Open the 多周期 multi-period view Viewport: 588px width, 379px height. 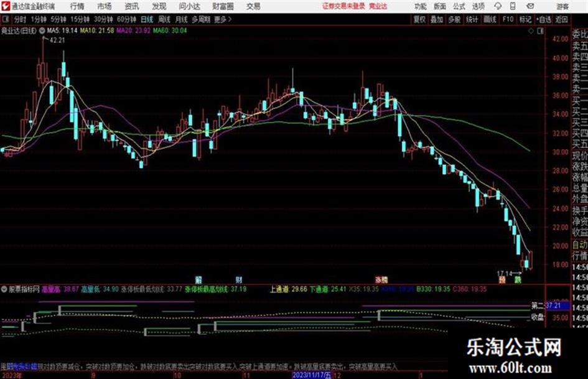(202, 19)
